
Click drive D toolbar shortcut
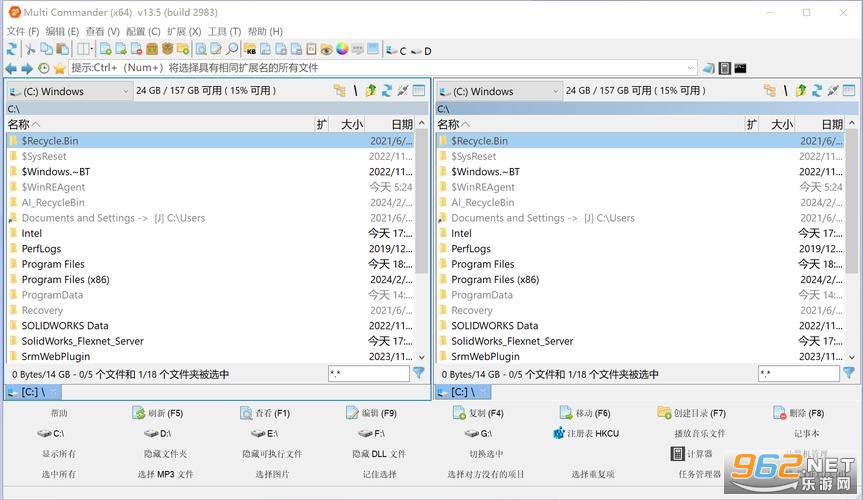pyautogui.click(x=421, y=51)
